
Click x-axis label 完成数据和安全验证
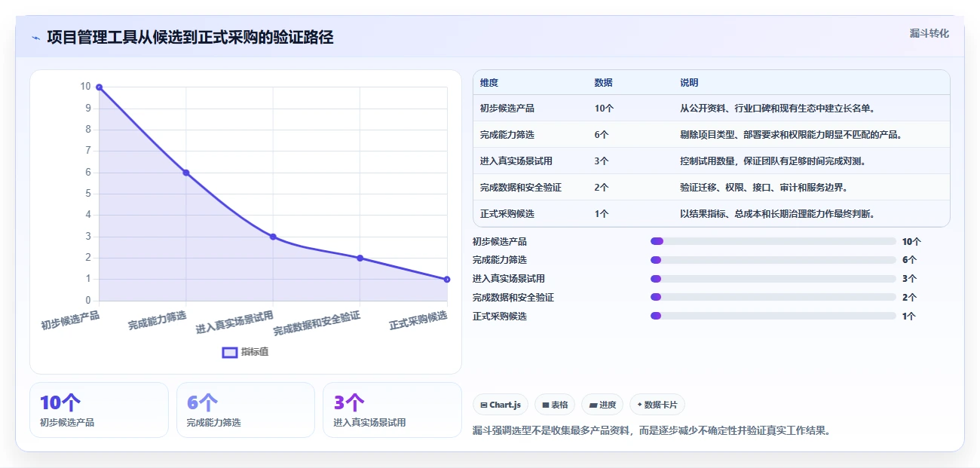(x=317, y=323)
